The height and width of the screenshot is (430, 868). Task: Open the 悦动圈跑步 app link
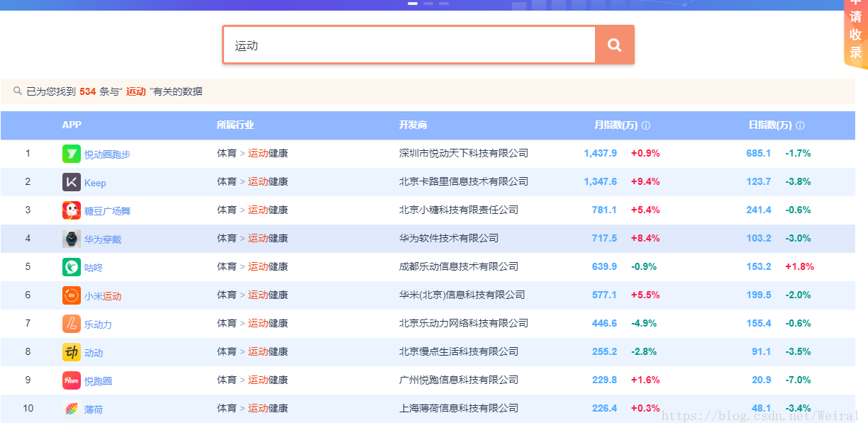pos(107,154)
